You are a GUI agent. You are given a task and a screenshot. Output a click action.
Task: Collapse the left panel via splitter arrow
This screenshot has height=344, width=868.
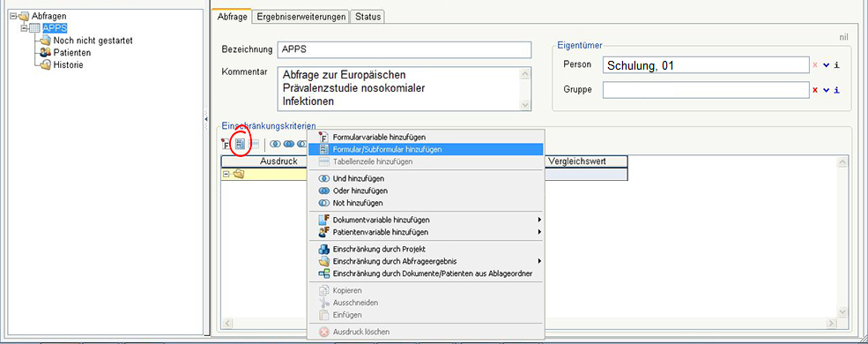click(206, 119)
